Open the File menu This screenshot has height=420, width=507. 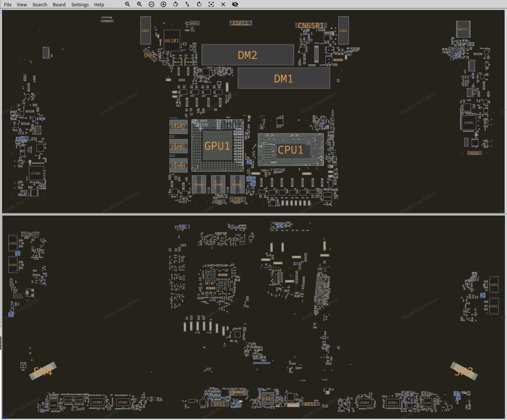click(8, 5)
